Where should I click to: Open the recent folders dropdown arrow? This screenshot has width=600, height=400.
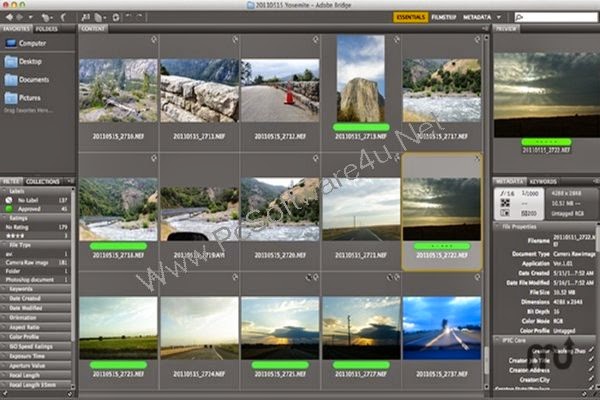[x=30, y=17]
